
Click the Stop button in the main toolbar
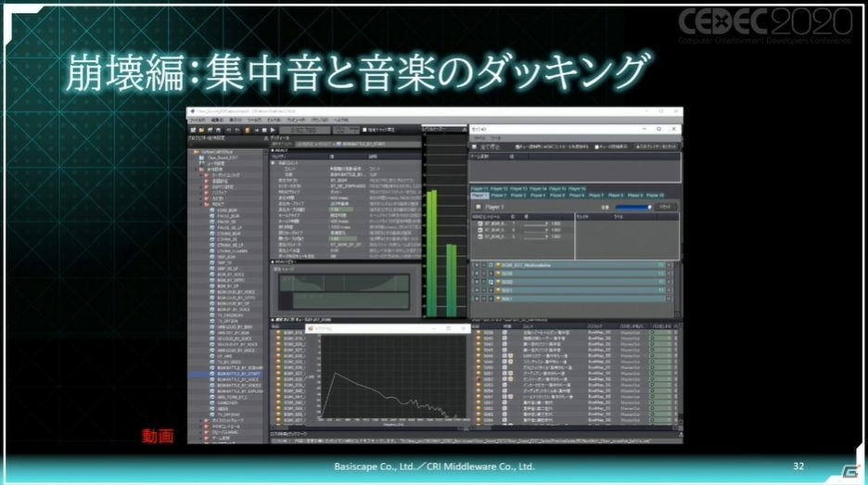pyautogui.click(x=264, y=130)
